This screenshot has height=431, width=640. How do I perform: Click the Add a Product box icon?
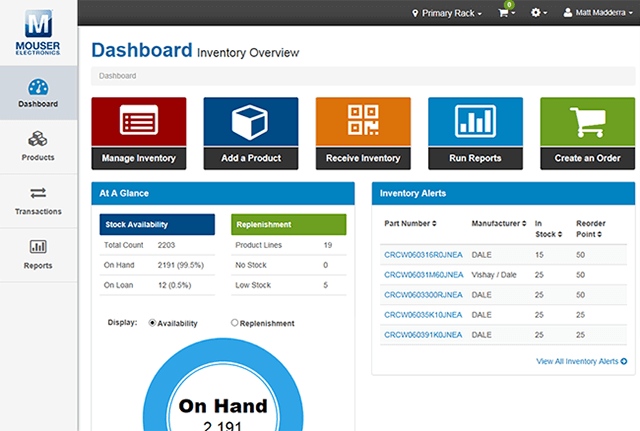[x=250, y=122]
